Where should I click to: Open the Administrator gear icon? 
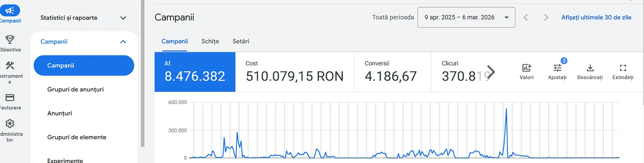pyautogui.click(x=10, y=124)
